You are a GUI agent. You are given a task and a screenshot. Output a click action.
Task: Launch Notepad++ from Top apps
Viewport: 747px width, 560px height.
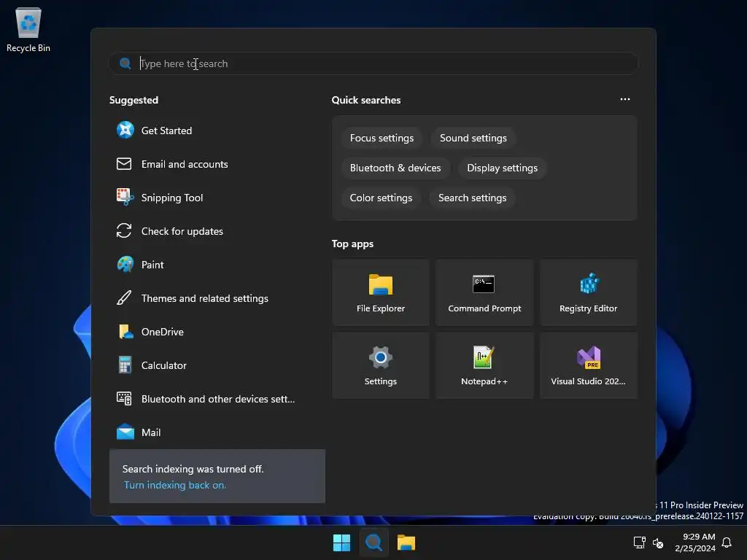pos(484,365)
